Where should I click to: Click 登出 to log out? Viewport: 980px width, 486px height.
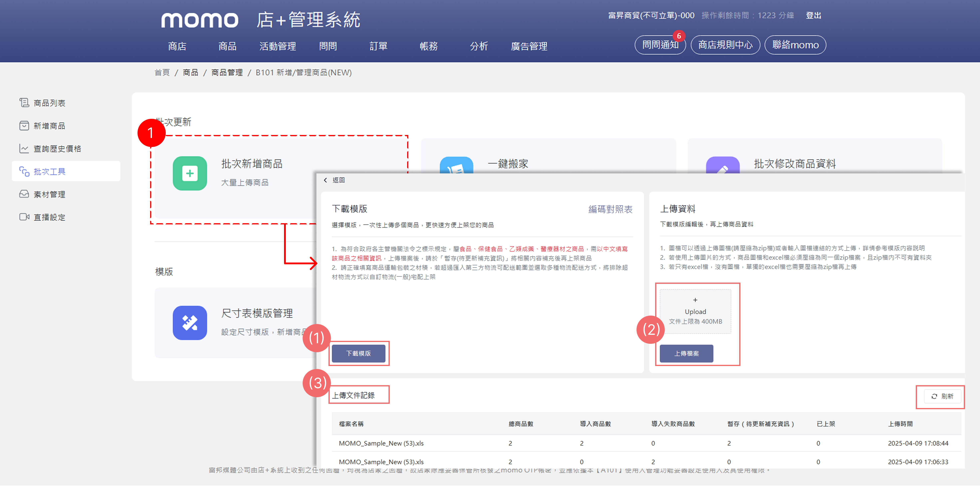813,16
